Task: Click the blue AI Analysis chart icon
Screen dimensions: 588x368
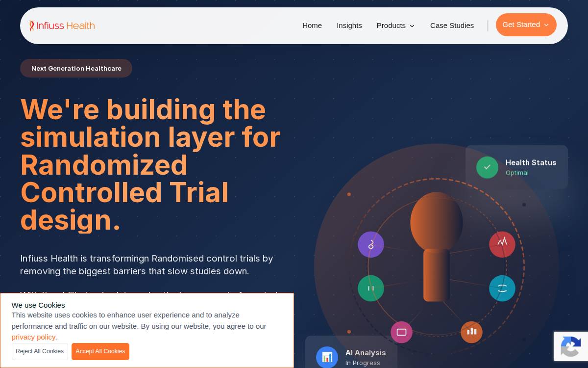Action: tap(327, 357)
